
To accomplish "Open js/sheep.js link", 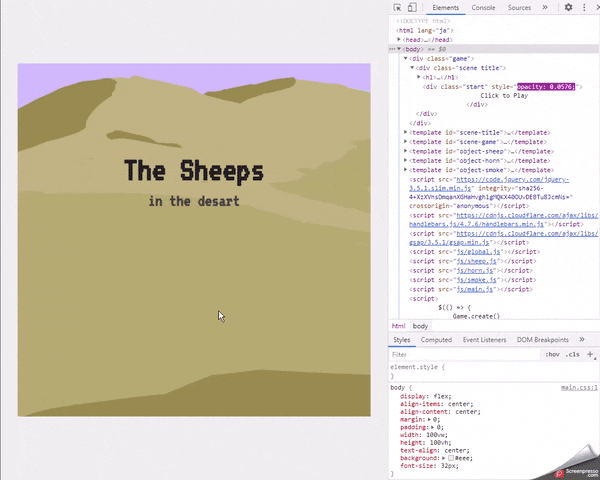I will point(476,261).
